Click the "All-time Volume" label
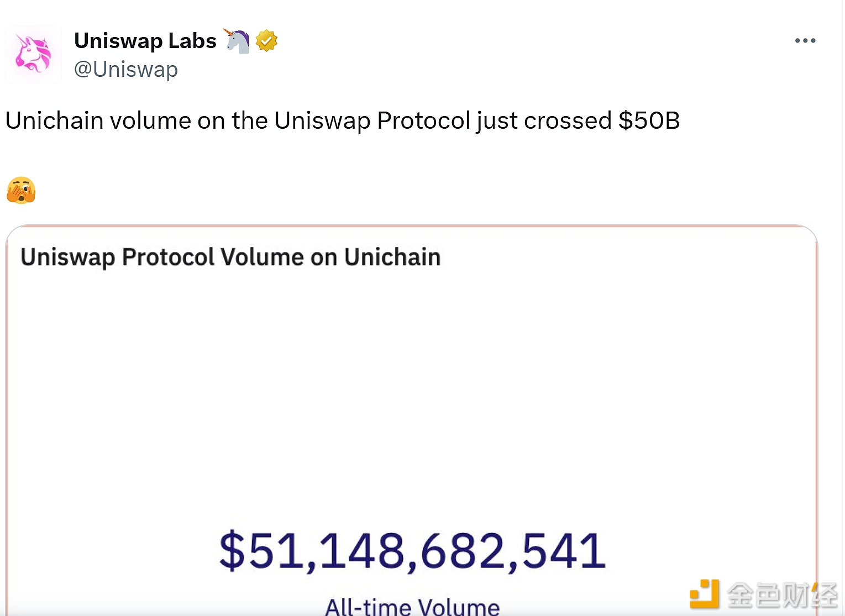 (412, 607)
